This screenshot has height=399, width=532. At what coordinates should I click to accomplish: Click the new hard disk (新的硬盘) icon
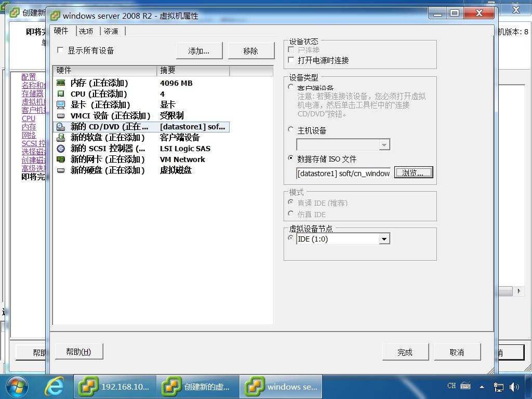pos(61,170)
